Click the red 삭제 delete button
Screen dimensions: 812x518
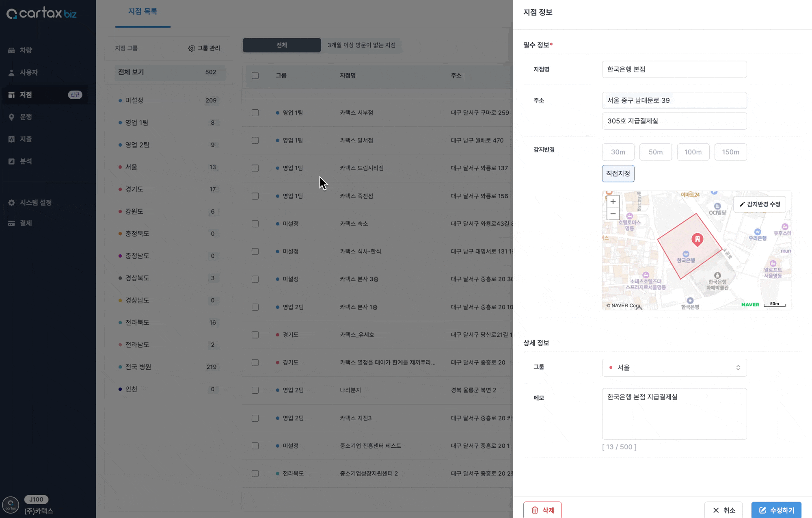pyautogui.click(x=542, y=510)
